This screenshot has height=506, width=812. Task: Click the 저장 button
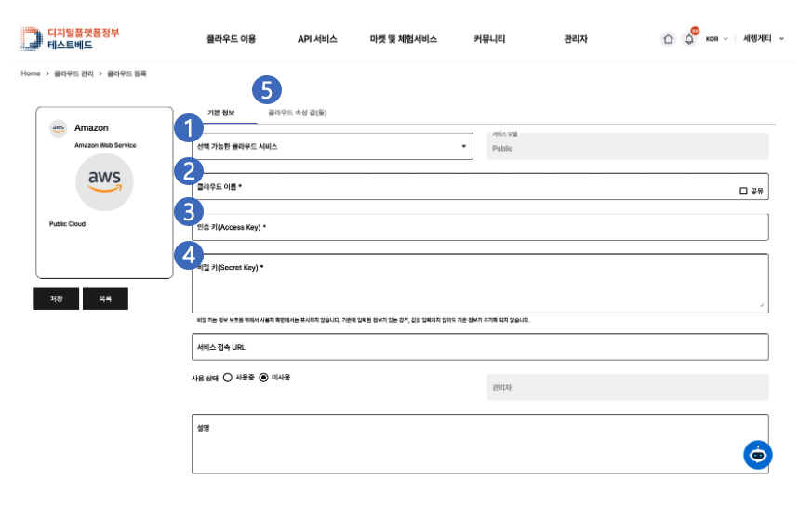[57, 299]
